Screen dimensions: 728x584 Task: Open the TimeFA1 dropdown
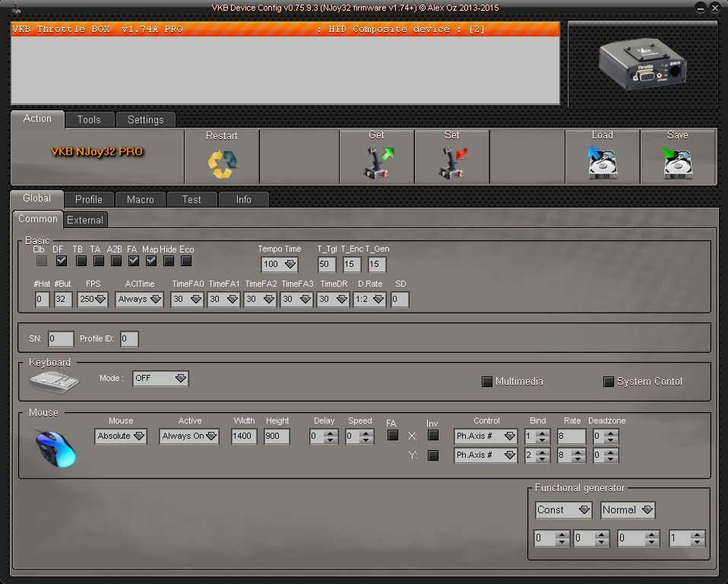pyautogui.click(x=223, y=299)
